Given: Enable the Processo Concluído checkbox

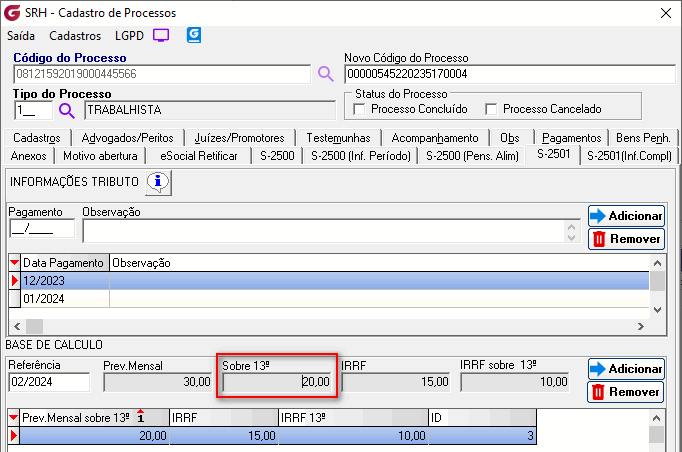Looking at the screenshot, I should 361,109.
